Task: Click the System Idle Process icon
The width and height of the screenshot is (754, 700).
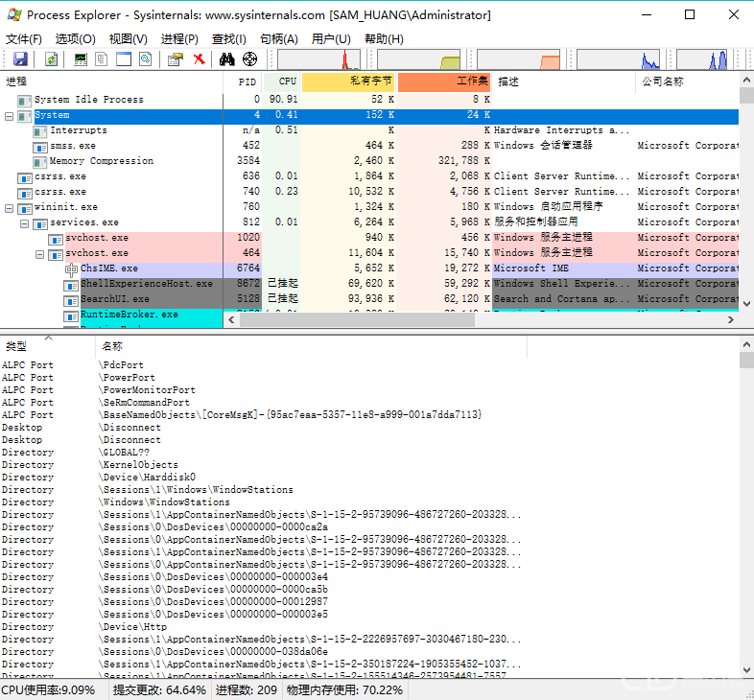Action: click(25, 100)
